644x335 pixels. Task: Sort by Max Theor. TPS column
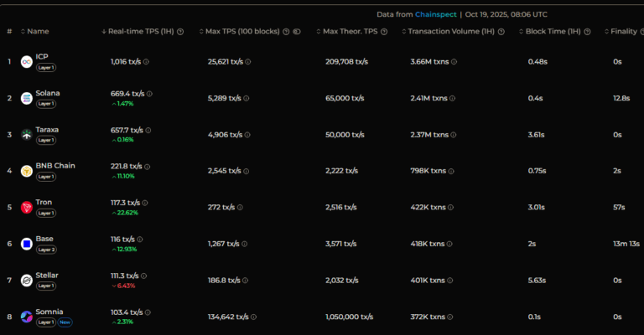(x=352, y=32)
